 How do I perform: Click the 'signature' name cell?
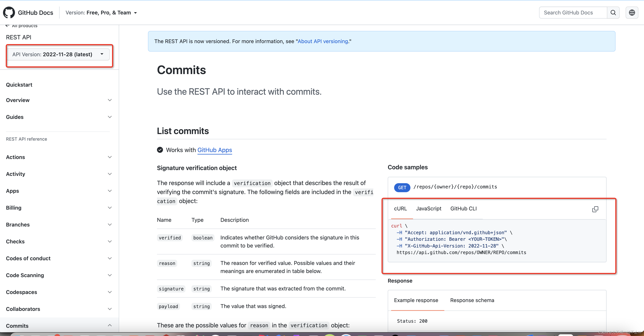171,289
